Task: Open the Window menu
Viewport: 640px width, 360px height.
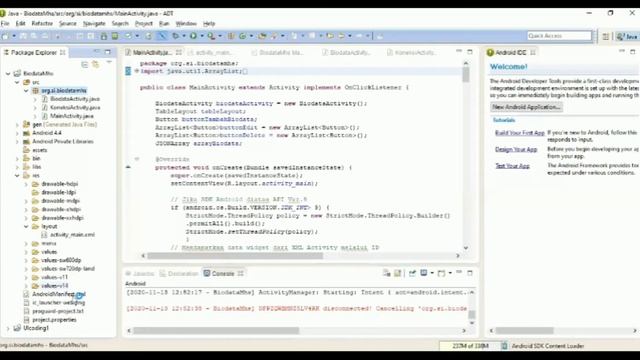Action: (186, 24)
